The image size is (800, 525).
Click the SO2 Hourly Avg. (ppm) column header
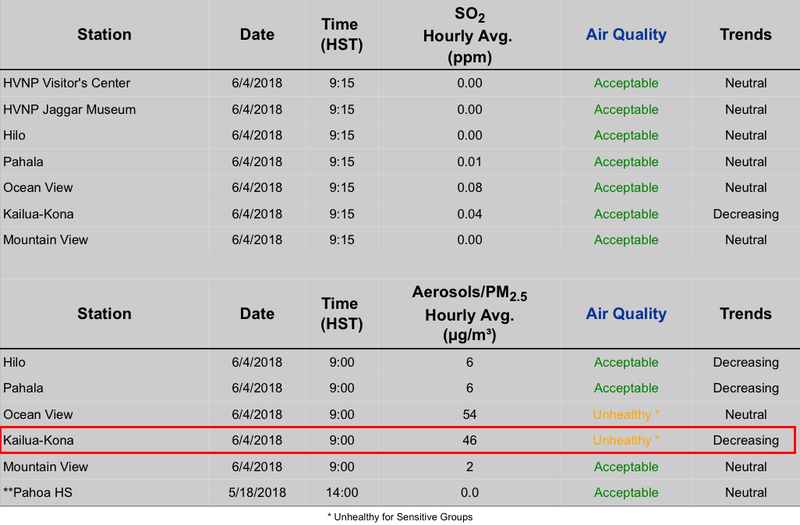pyautogui.click(x=468, y=35)
